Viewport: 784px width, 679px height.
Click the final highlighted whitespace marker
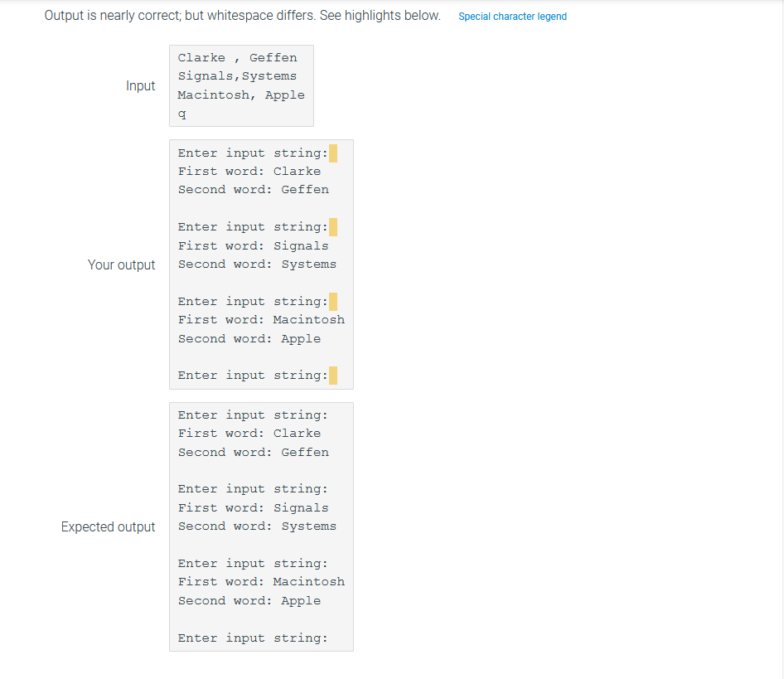(x=333, y=375)
